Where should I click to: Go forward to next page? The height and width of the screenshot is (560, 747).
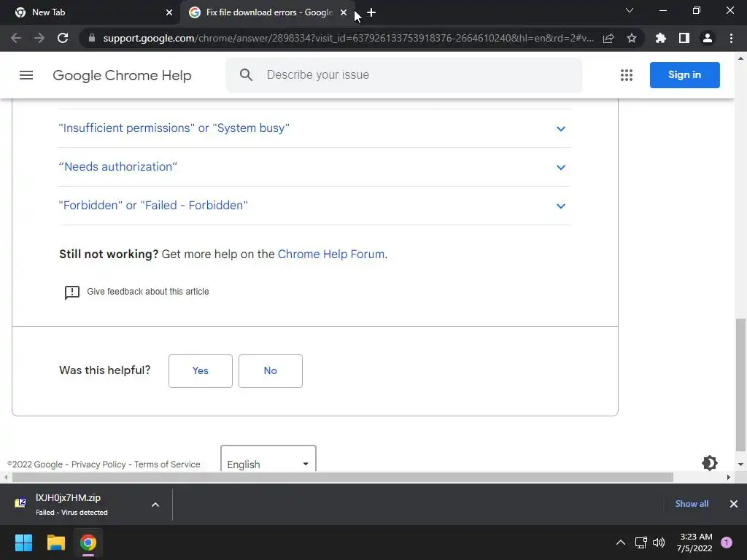click(39, 38)
